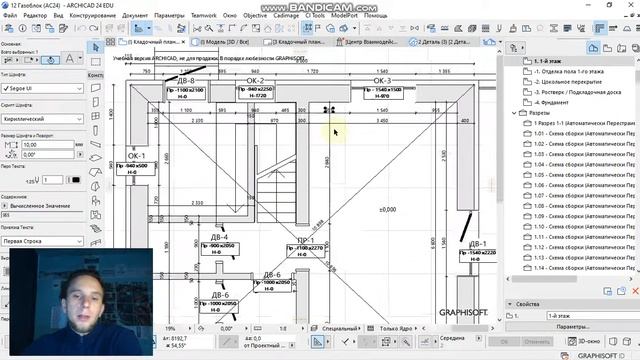Select the Marquee tool below the Arrow tool
This screenshot has height=360, width=640.
(96, 62)
